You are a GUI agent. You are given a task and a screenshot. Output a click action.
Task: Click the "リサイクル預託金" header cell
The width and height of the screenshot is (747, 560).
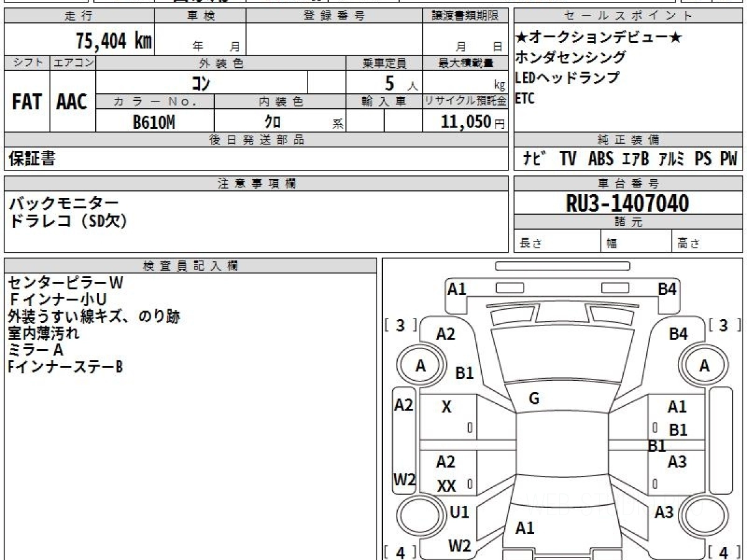(465, 102)
